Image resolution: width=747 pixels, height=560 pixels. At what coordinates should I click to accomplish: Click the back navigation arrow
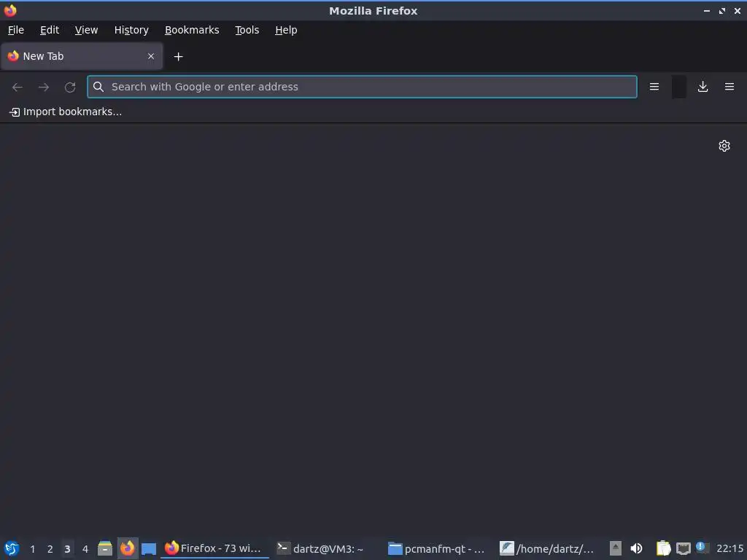18,87
